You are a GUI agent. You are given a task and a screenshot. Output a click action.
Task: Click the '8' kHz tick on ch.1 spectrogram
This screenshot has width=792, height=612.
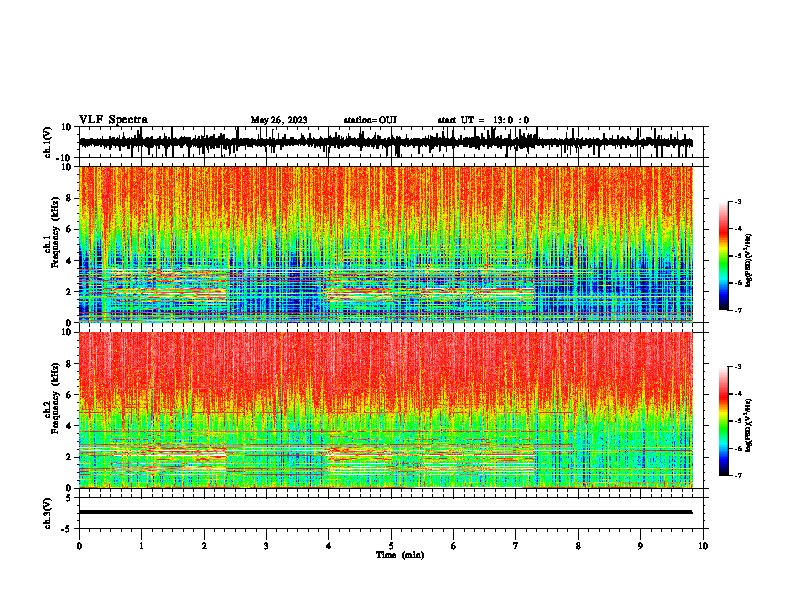point(69,198)
